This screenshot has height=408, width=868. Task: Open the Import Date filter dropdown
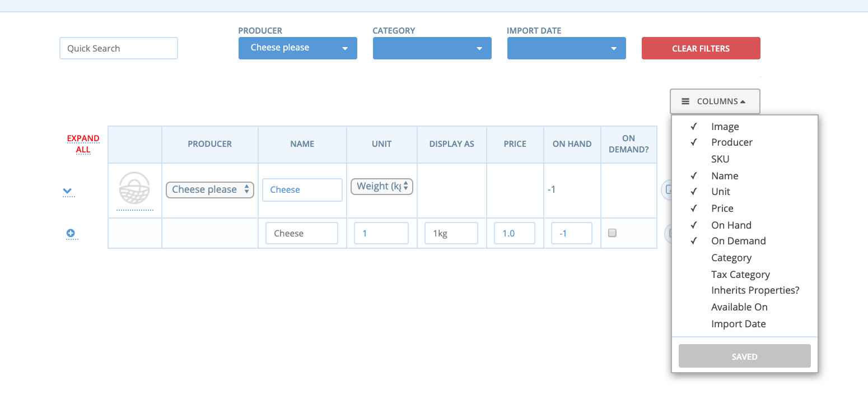coord(567,48)
